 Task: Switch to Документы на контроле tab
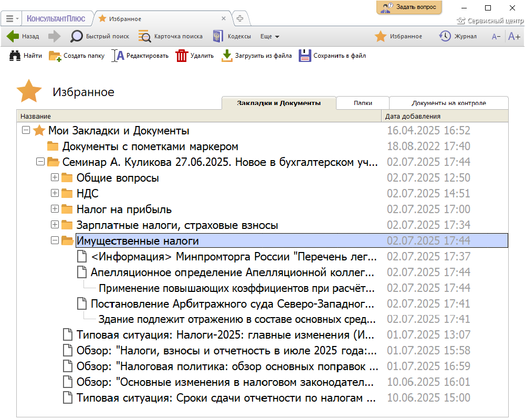coord(449,103)
